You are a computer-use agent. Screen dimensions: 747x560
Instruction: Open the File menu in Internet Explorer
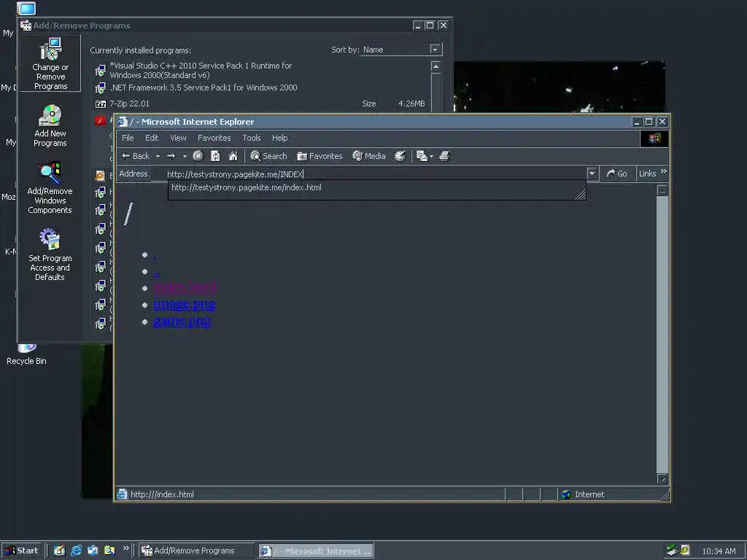click(x=128, y=138)
